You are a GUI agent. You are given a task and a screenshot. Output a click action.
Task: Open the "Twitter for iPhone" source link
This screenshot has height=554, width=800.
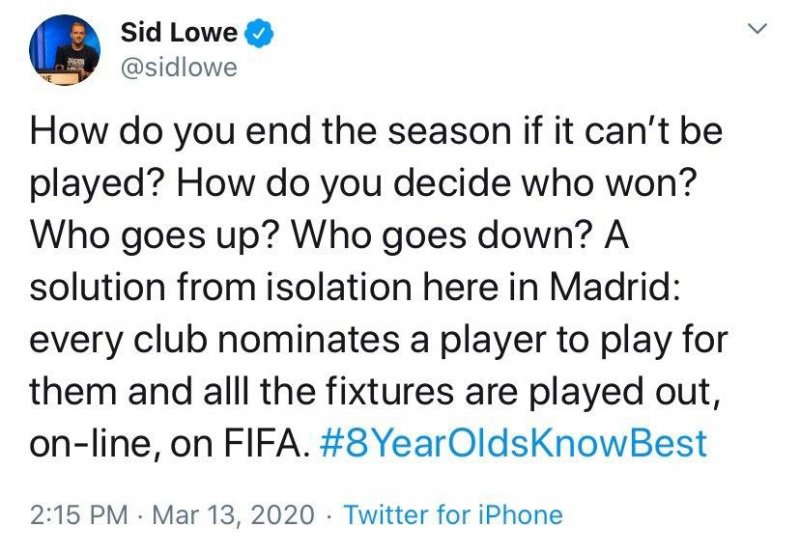(453, 515)
